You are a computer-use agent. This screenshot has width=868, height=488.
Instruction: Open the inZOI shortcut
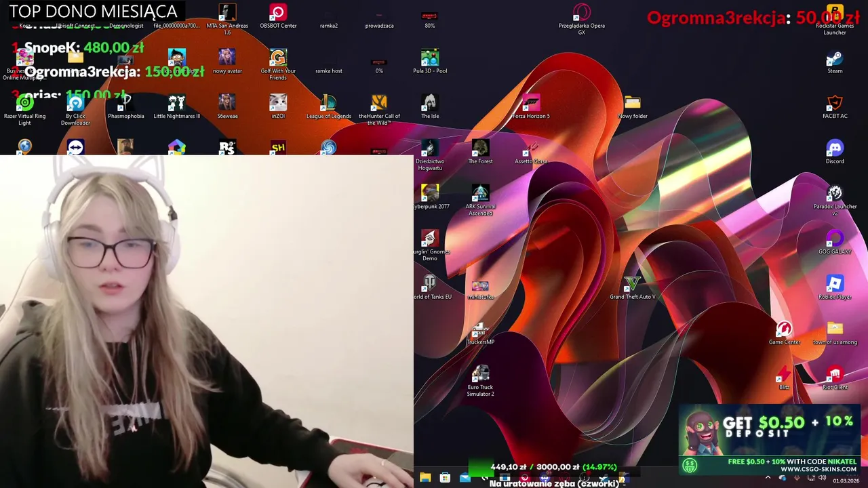(278, 107)
